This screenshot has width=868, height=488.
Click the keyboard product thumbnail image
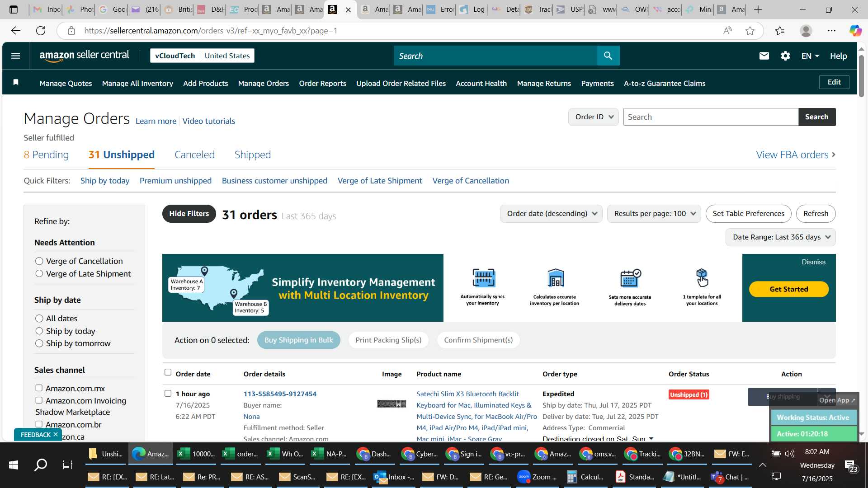tap(392, 404)
